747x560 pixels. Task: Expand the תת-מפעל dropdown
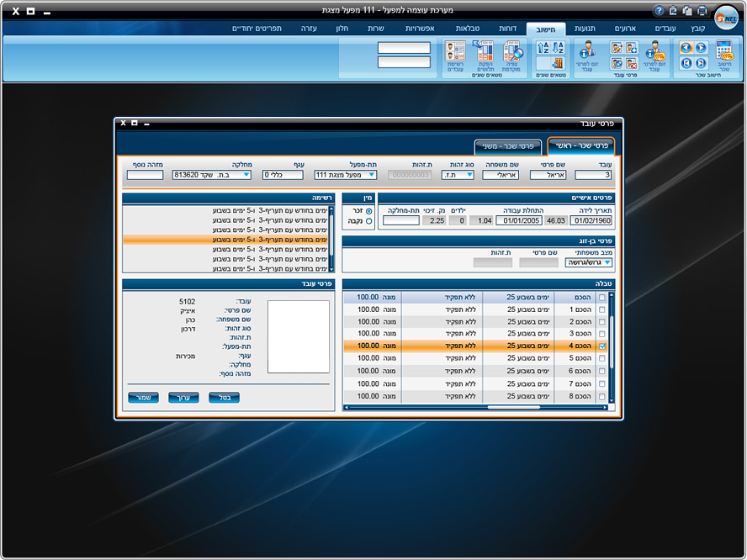coord(372,175)
